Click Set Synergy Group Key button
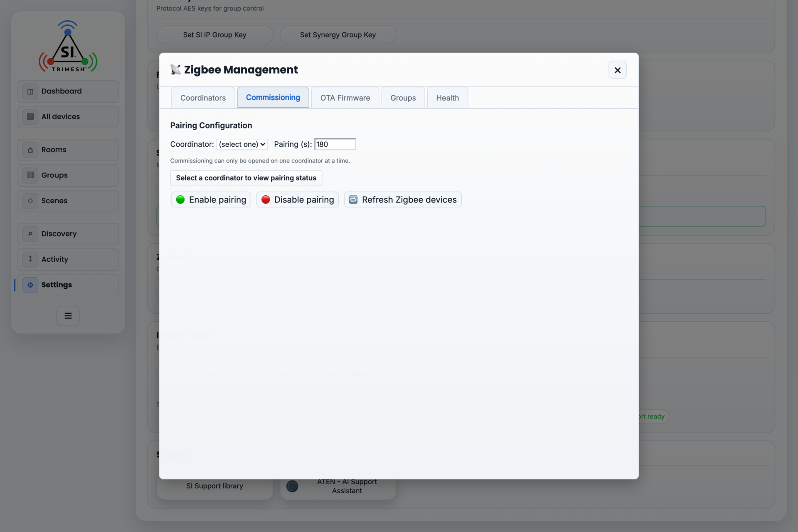Image resolution: width=798 pixels, height=532 pixels. pos(338,35)
